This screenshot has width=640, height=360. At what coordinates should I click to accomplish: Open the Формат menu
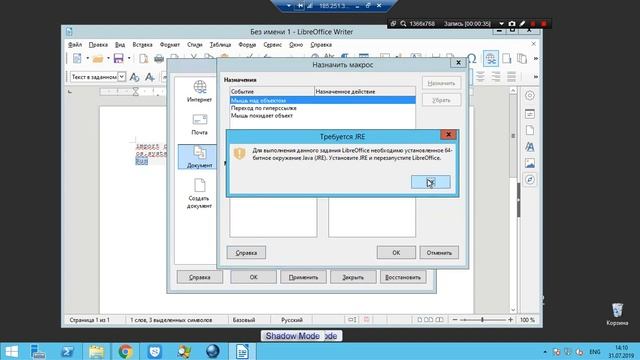tap(169, 44)
